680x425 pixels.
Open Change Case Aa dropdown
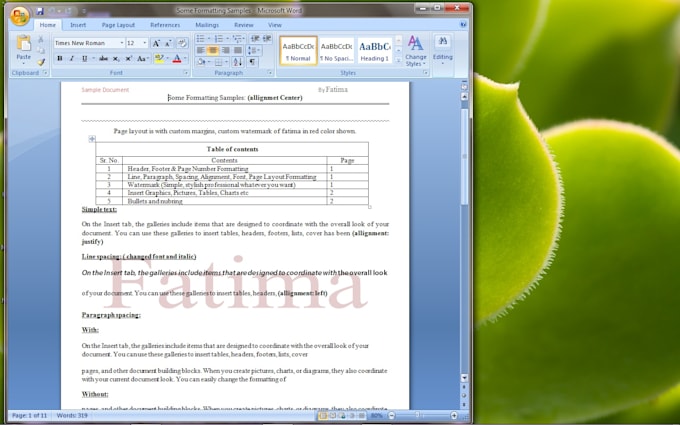(x=143, y=59)
